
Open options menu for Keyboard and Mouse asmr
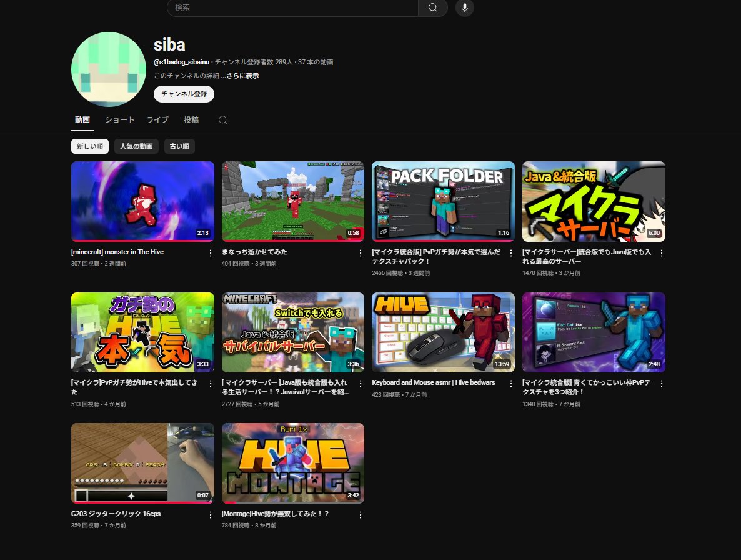[511, 384]
